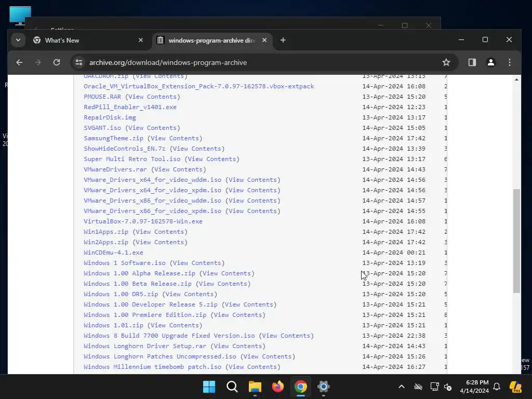Download VirtualBox-7.0.97-162578-Win.exe
The height and width of the screenshot is (399, 532).
point(143,221)
